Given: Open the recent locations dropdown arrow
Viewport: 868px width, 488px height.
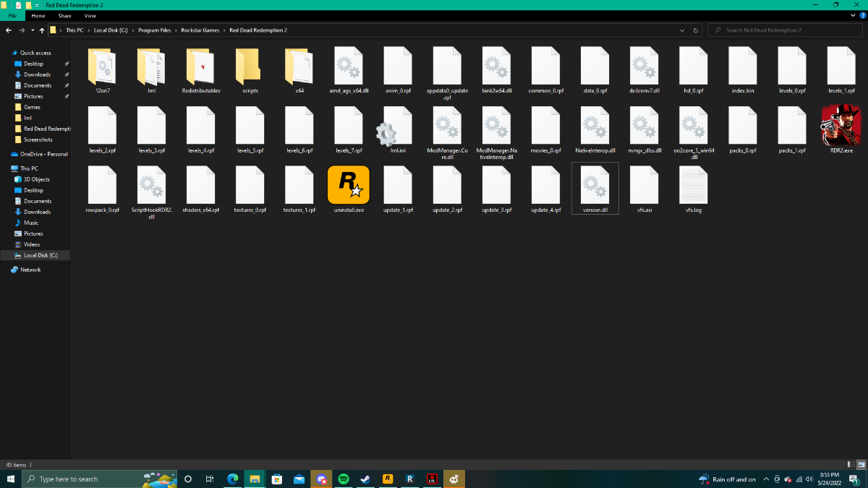Looking at the screenshot, I should 33,30.
